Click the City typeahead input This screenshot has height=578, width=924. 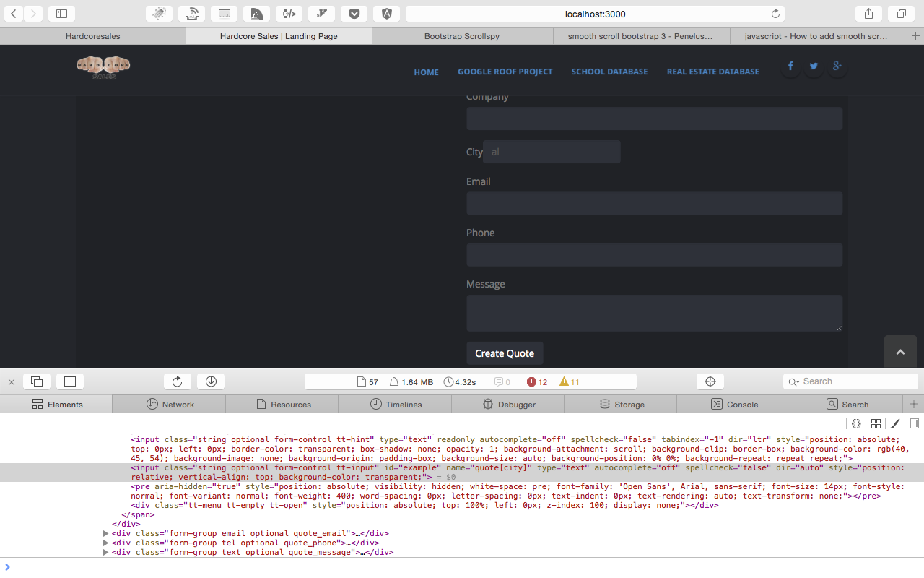tap(552, 152)
